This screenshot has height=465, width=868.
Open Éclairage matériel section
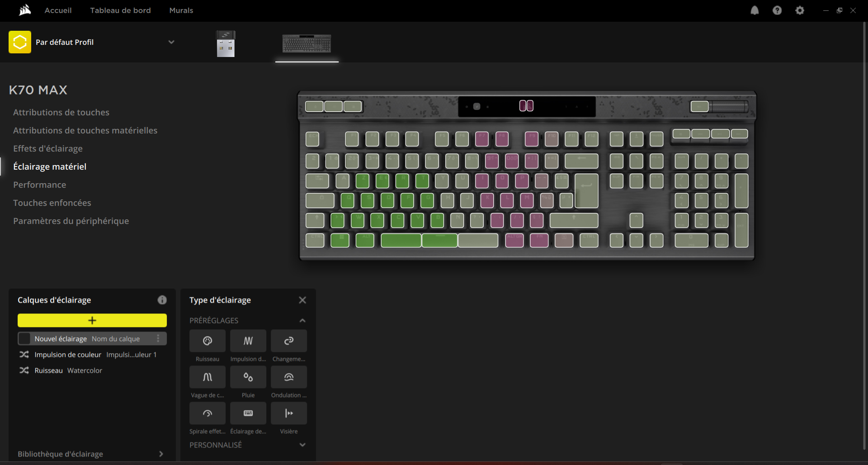50,166
